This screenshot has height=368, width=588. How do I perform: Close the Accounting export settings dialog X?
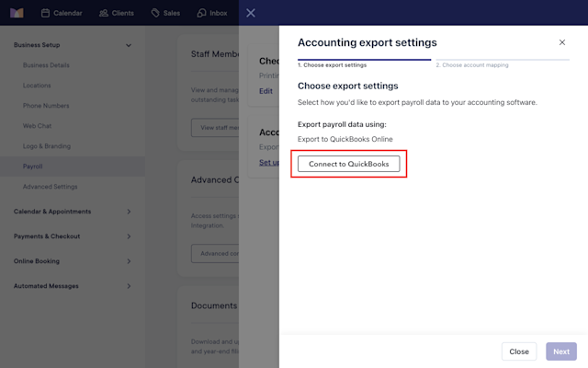[561, 42]
